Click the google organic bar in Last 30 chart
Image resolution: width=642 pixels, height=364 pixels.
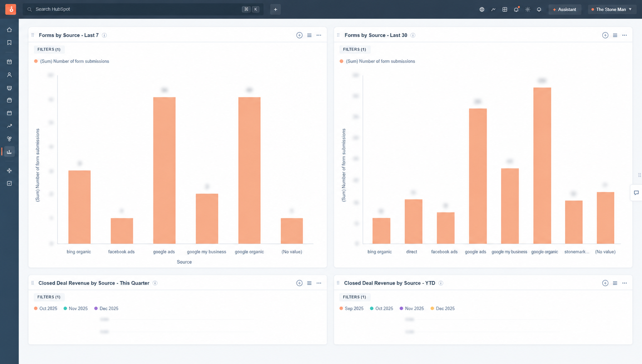pyautogui.click(x=542, y=166)
